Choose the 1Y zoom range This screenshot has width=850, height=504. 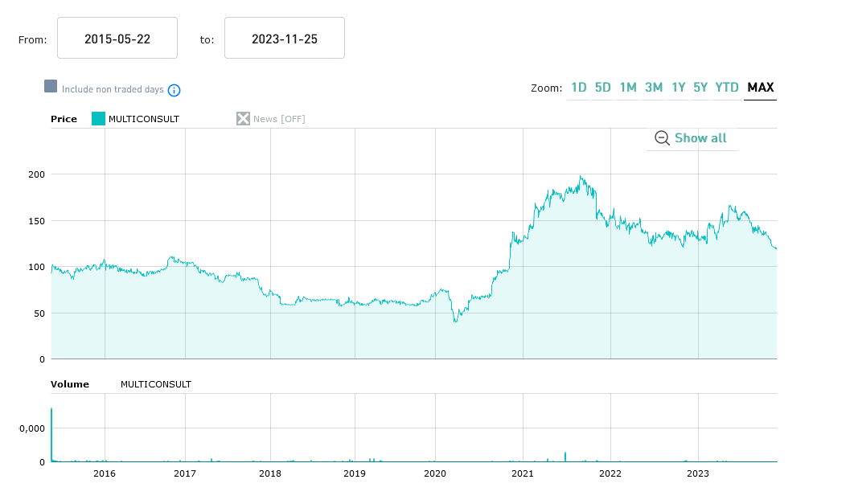pos(679,88)
